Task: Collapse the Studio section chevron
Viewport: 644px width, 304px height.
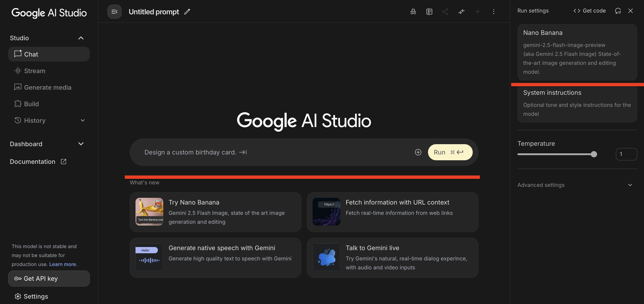Action: pyautogui.click(x=81, y=38)
